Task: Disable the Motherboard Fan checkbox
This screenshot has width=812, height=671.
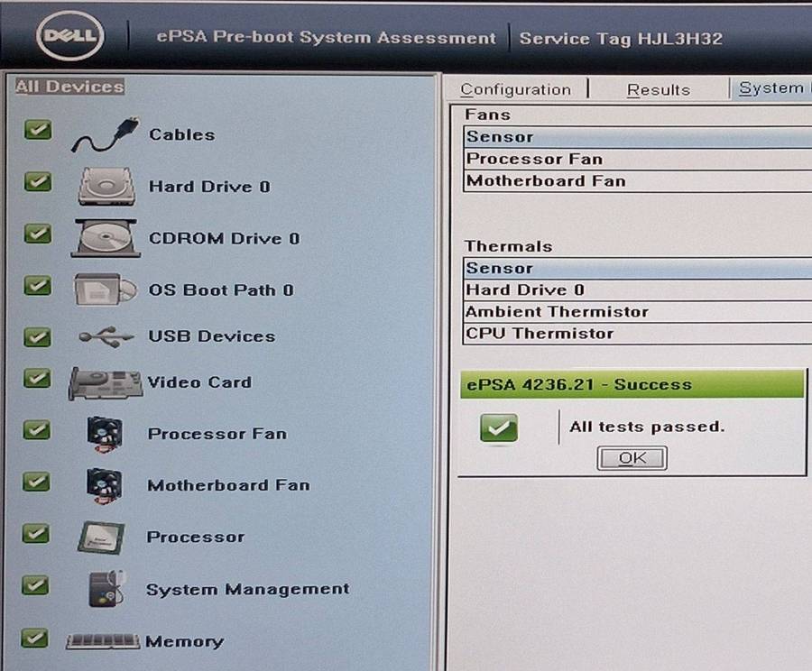Action: (x=36, y=482)
